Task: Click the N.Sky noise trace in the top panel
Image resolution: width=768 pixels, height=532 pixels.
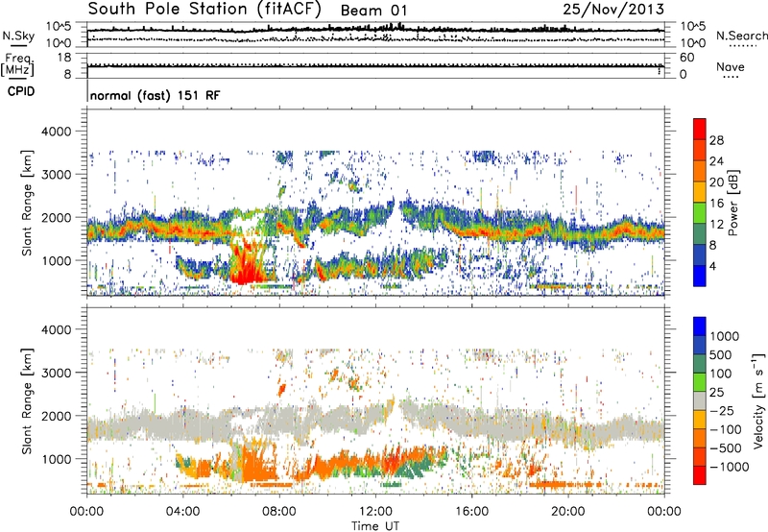Action: click(x=375, y=31)
